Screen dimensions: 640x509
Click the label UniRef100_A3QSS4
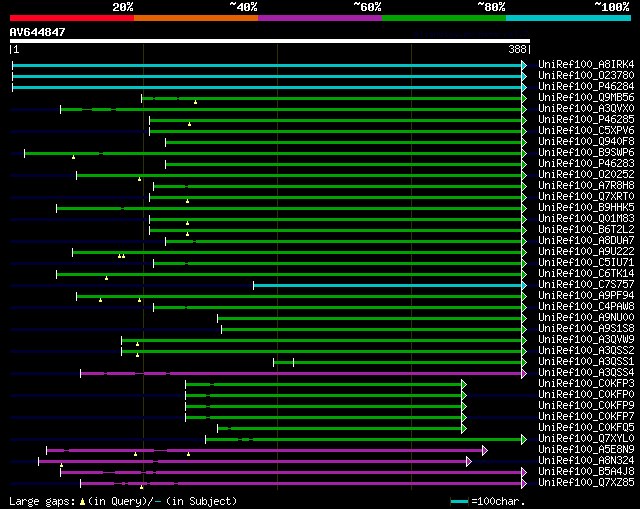[586, 373]
